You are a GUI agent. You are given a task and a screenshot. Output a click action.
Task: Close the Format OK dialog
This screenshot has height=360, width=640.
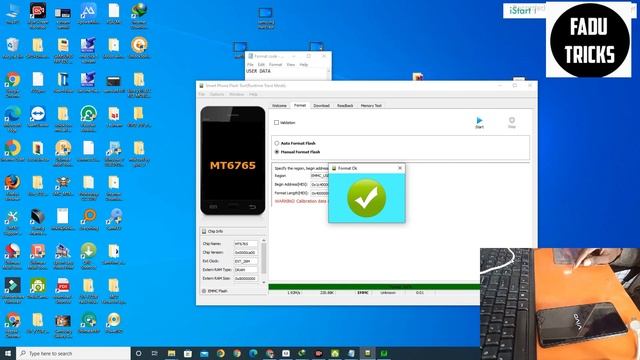pos(400,168)
